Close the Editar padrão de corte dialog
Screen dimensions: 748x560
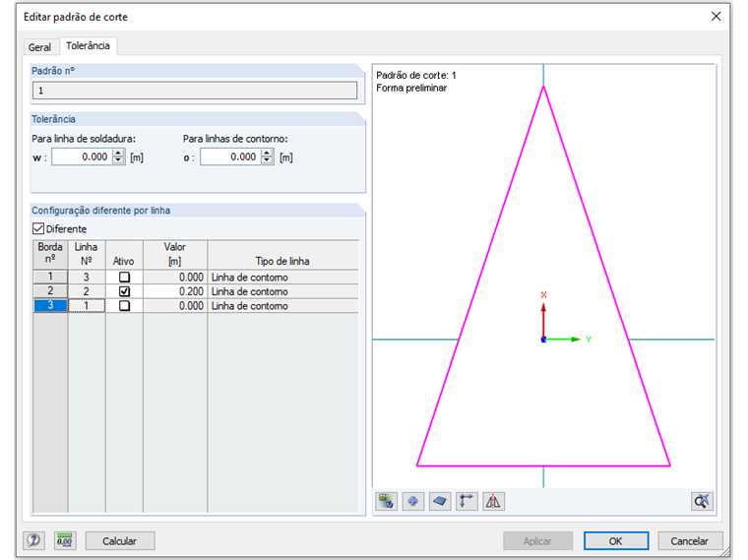[716, 17]
